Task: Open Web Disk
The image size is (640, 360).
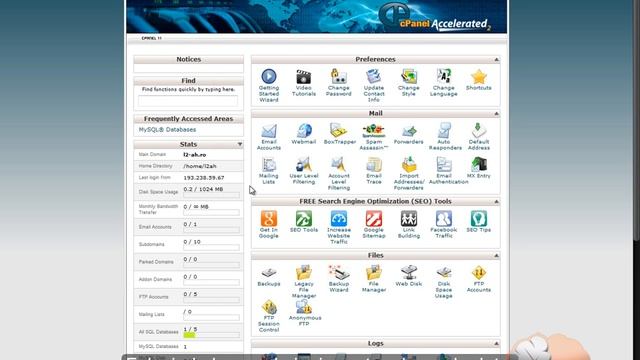Action: tap(409, 273)
